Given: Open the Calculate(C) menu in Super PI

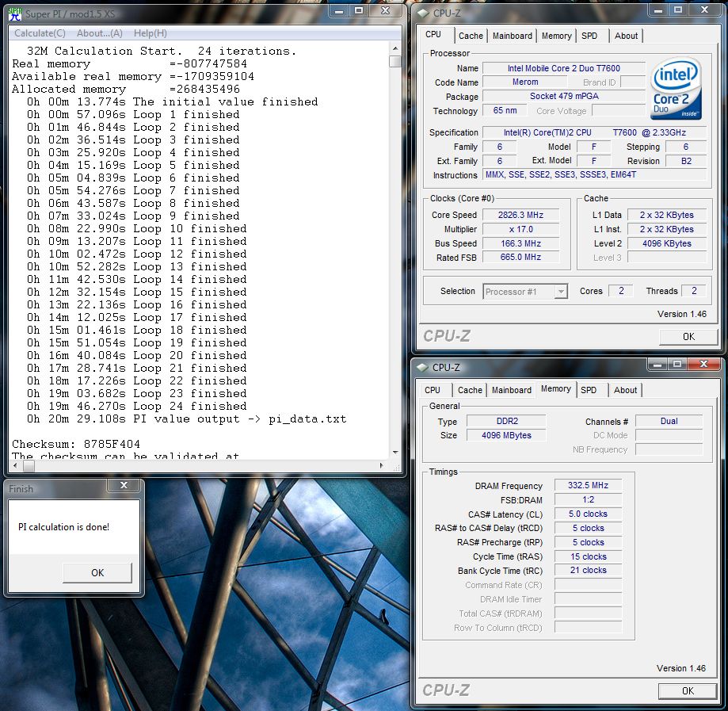Looking at the screenshot, I should 40,33.
